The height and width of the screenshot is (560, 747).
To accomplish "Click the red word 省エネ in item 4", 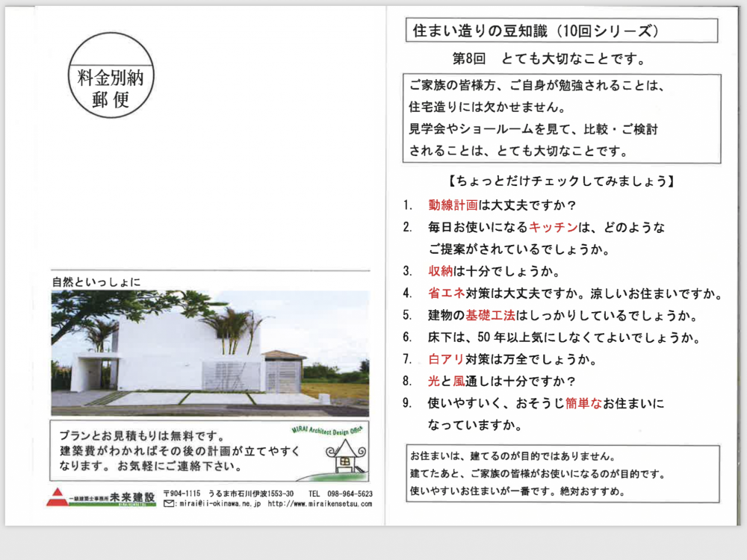I will tap(447, 293).
